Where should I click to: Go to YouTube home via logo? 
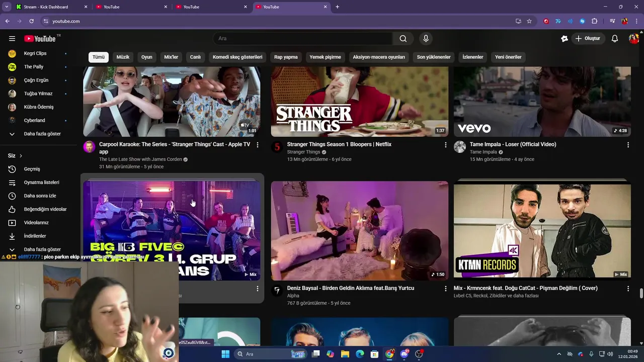pos(40,39)
